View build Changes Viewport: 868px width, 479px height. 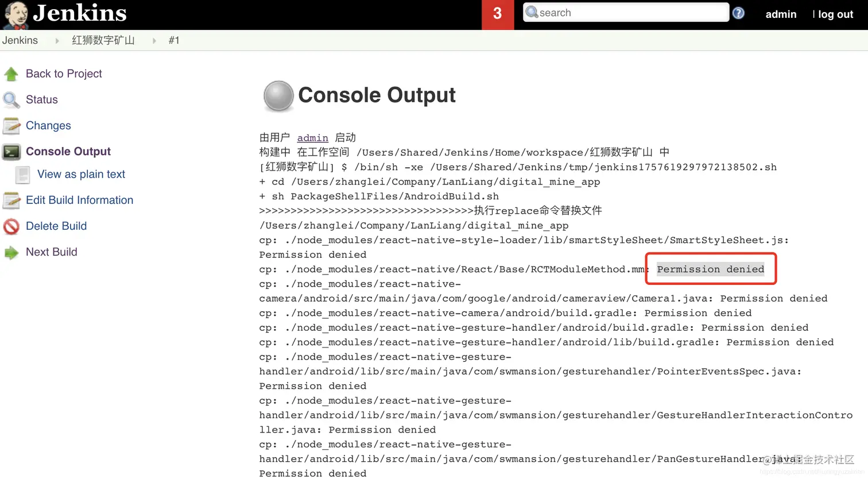click(x=48, y=125)
